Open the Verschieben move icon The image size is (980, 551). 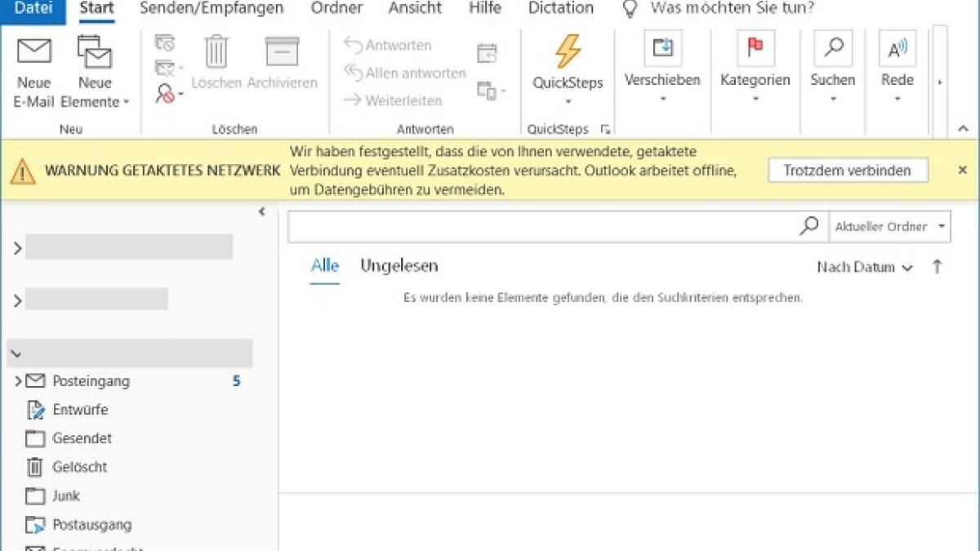point(662,49)
